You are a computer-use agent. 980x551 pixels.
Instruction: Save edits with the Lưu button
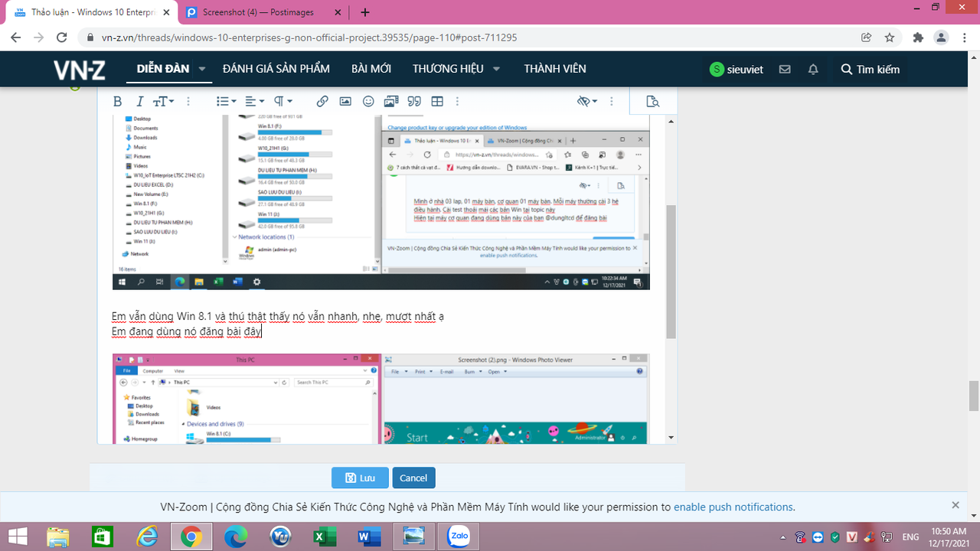[x=360, y=478]
